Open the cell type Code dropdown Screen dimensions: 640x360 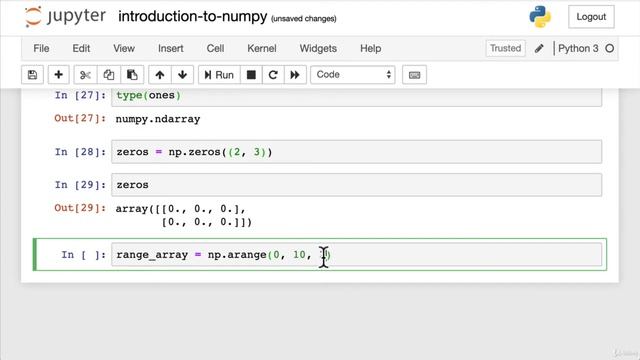(353, 75)
